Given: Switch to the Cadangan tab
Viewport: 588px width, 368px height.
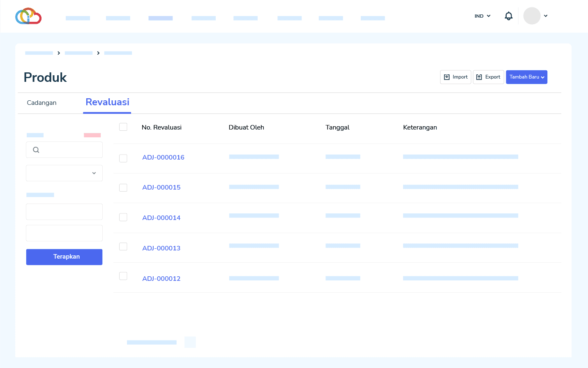Looking at the screenshot, I should click(42, 103).
